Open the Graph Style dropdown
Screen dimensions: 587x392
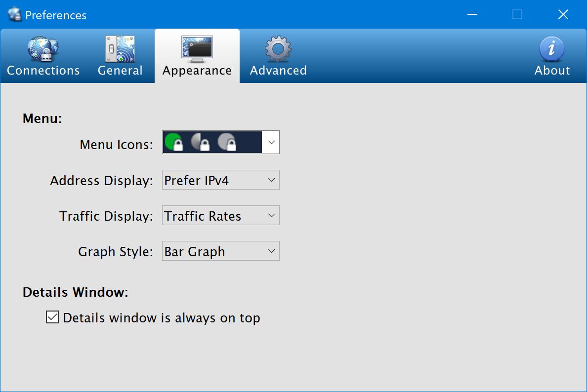220,251
